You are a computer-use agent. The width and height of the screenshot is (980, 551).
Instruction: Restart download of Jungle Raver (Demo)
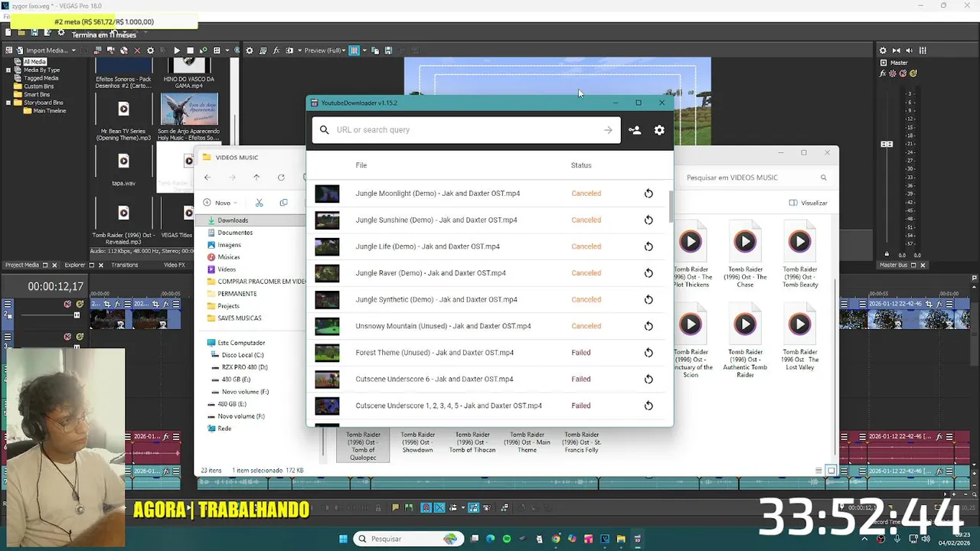coord(648,273)
